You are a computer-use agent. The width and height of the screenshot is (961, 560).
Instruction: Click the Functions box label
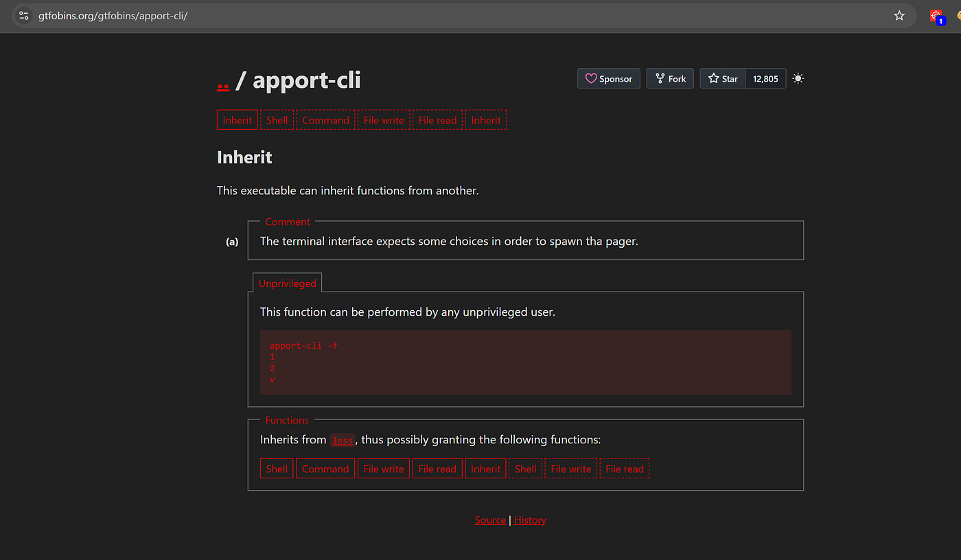(x=287, y=420)
